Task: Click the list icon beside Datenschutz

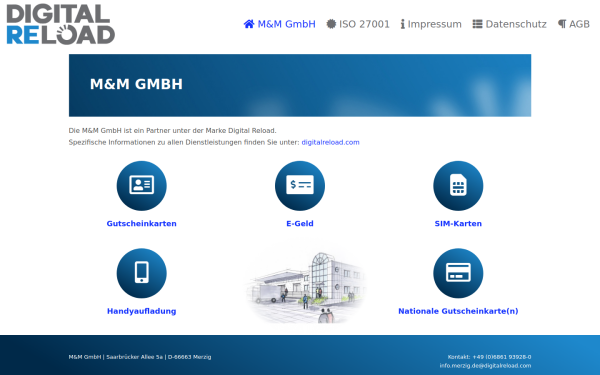Action: coord(477,24)
